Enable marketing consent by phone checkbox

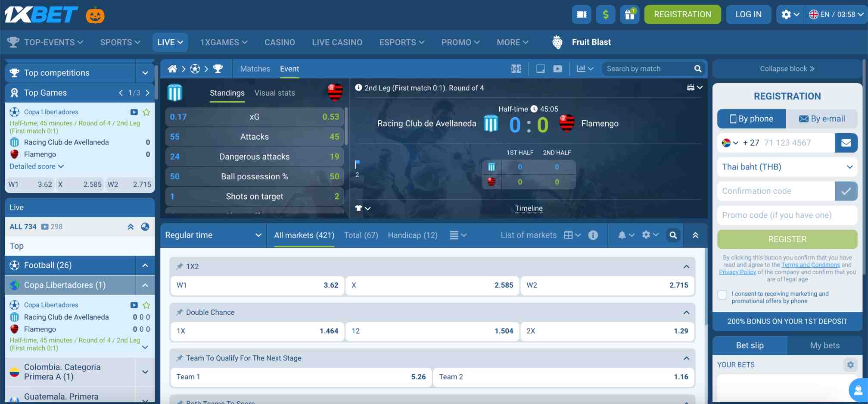722,294
